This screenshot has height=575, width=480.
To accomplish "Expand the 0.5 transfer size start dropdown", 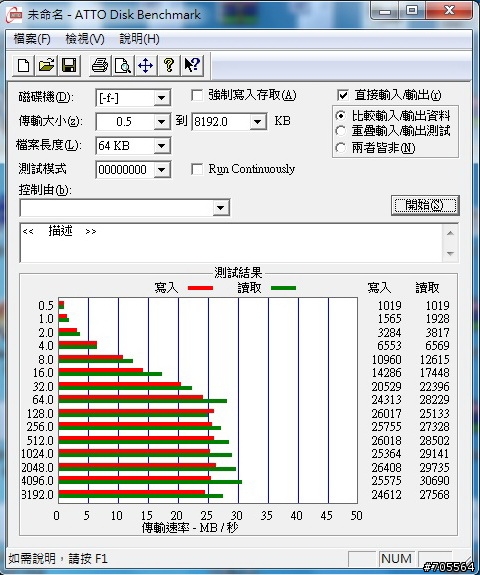I will tap(161, 121).
